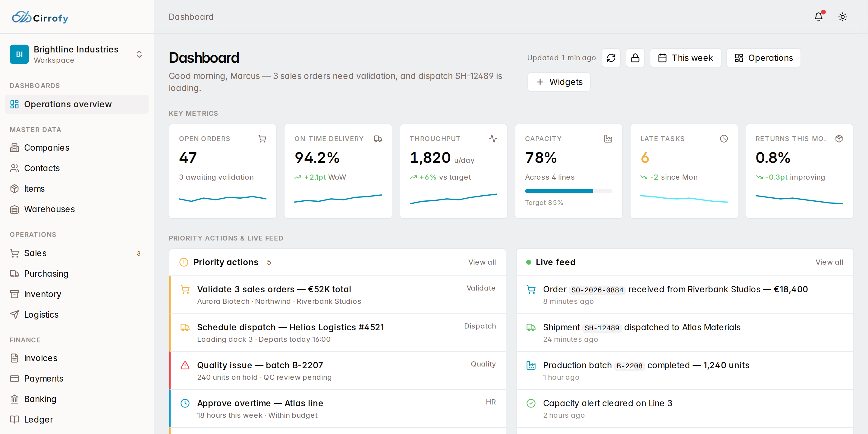Image resolution: width=868 pixels, height=434 pixels.
Task: Click the truck icon beside Shipment SH-12489
Action: point(531,327)
